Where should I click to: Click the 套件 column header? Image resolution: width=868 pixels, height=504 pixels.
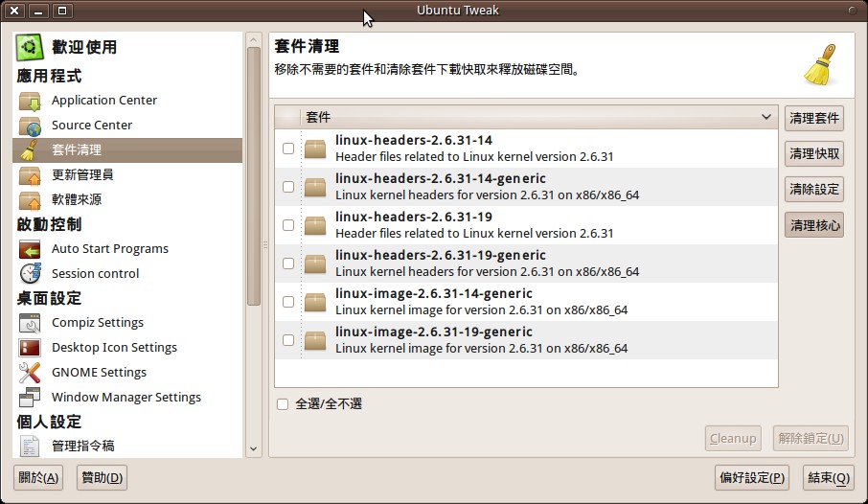tap(538, 117)
